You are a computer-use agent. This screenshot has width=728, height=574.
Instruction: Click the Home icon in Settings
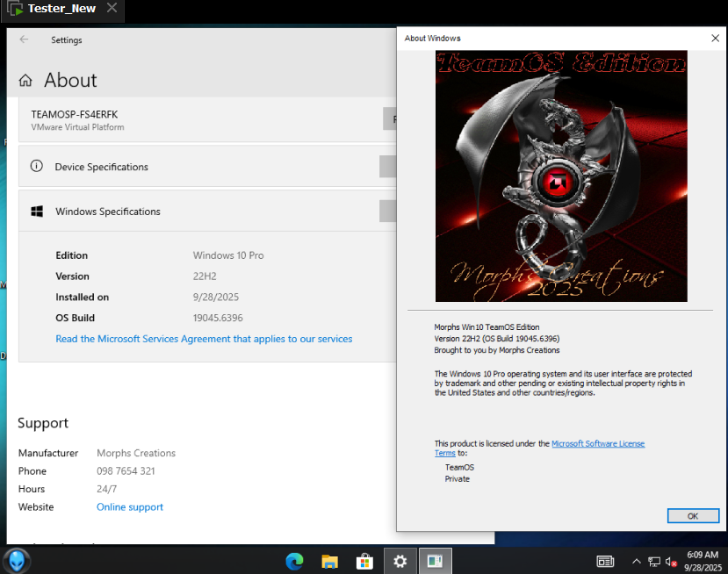pyautogui.click(x=25, y=81)
